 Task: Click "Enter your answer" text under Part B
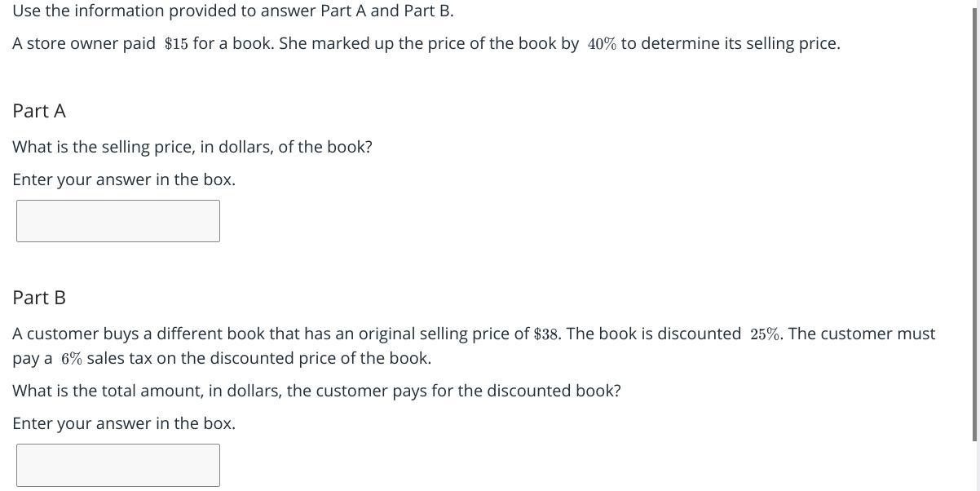[124, 424]
